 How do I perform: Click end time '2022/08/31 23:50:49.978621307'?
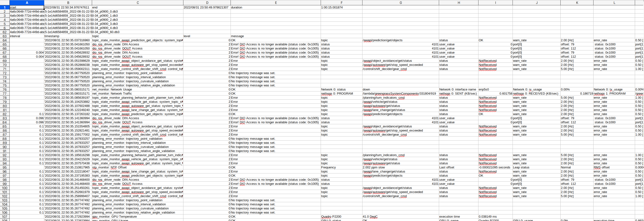click(207, 7)
